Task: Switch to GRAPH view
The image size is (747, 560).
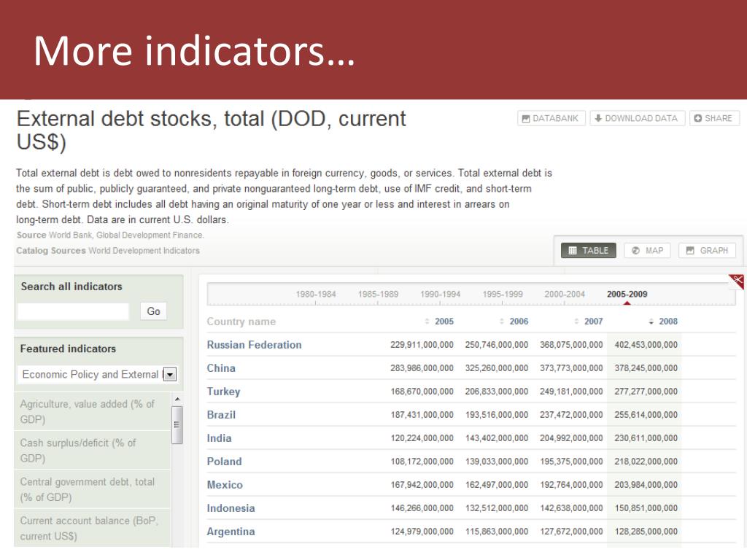Action: coord(707,251)
